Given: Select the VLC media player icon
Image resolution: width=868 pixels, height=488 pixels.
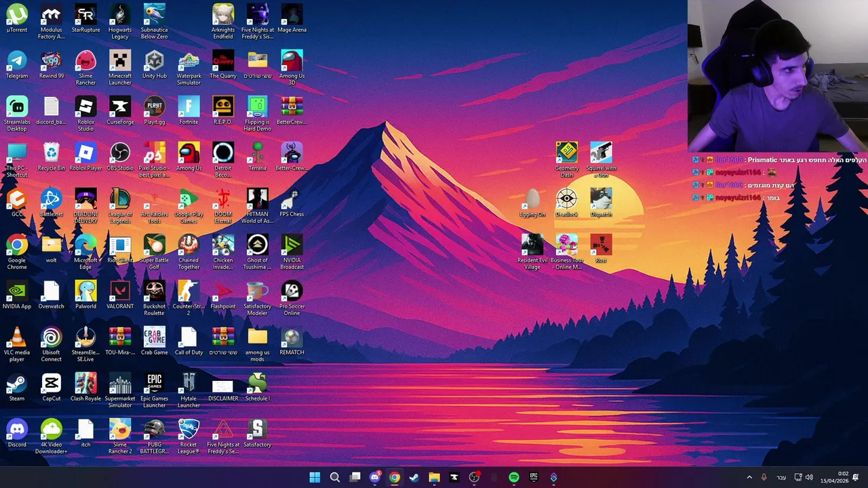Looking at the screenshot, I should 17,345.
